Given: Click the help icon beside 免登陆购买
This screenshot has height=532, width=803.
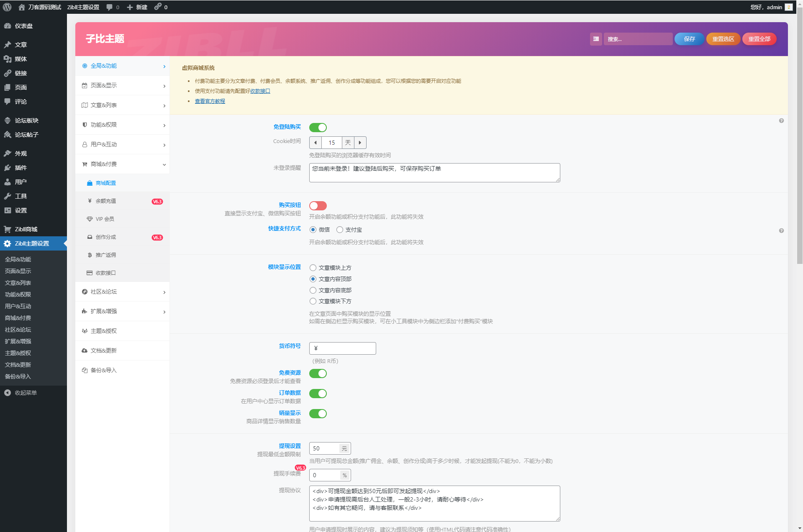Looking at the screenshot, I should [x=781, y=121].
